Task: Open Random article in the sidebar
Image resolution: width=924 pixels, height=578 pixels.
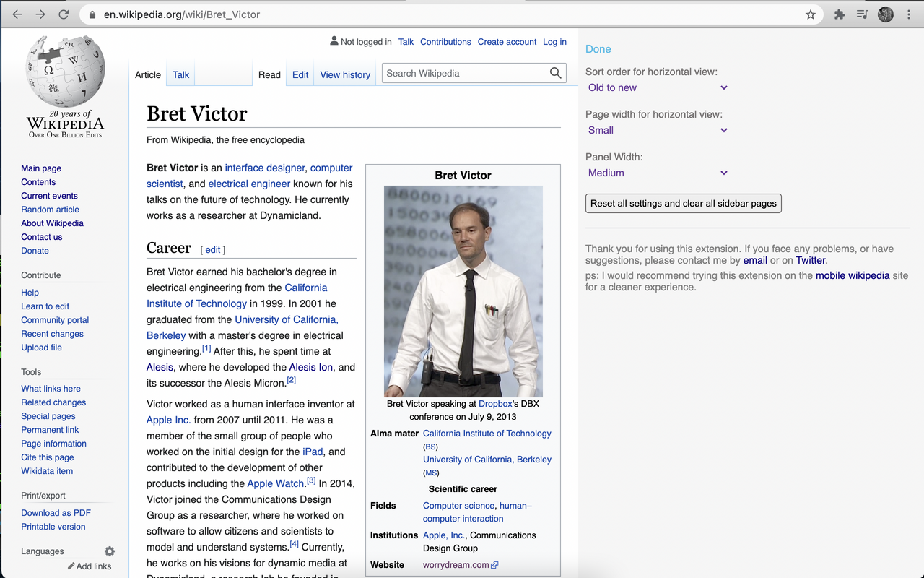Action: (x=50, y=210)
